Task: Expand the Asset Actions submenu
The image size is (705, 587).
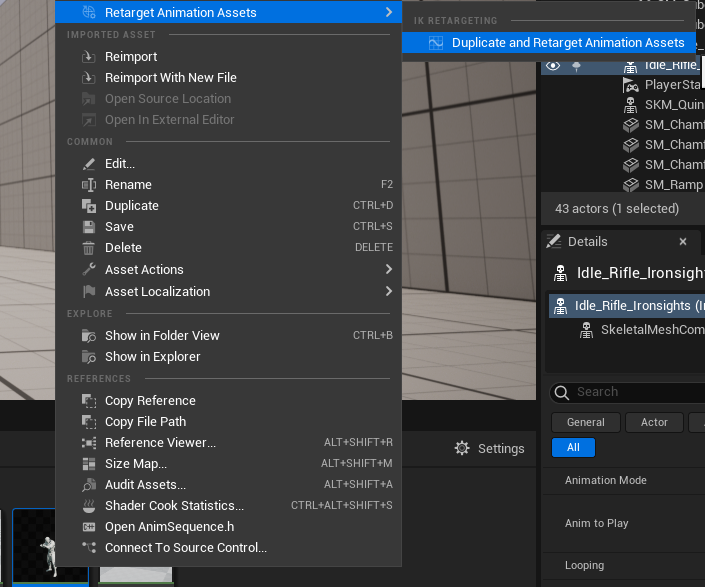Action: pyautogui.click(x=228, y=270)
